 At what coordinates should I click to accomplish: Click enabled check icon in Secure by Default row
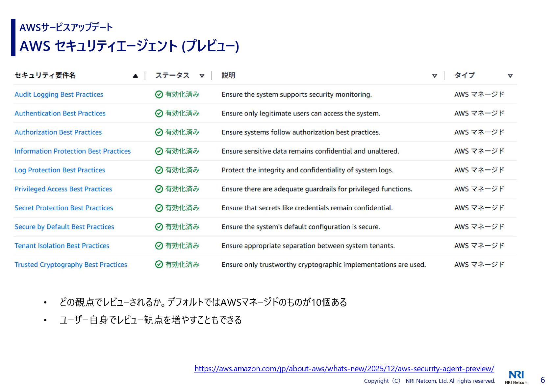coord(159,227)
